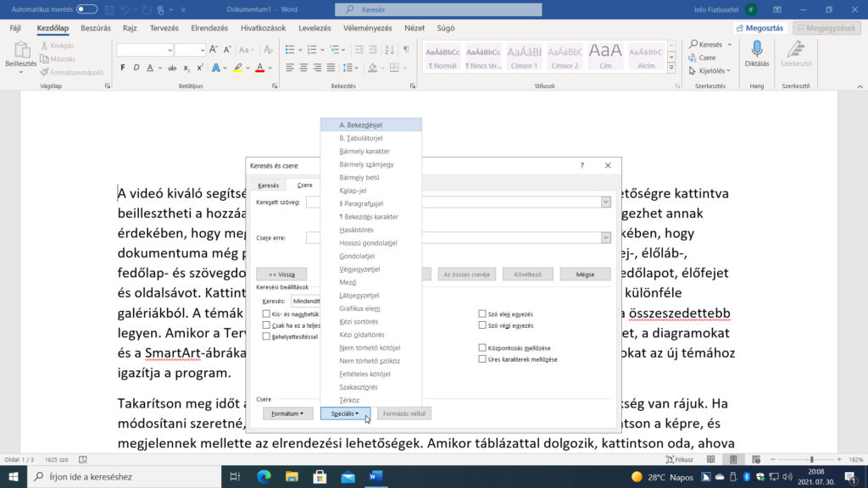Justify the paragraph text
Image resolution: width=868 pixels, height=488 pixels.
331,68
